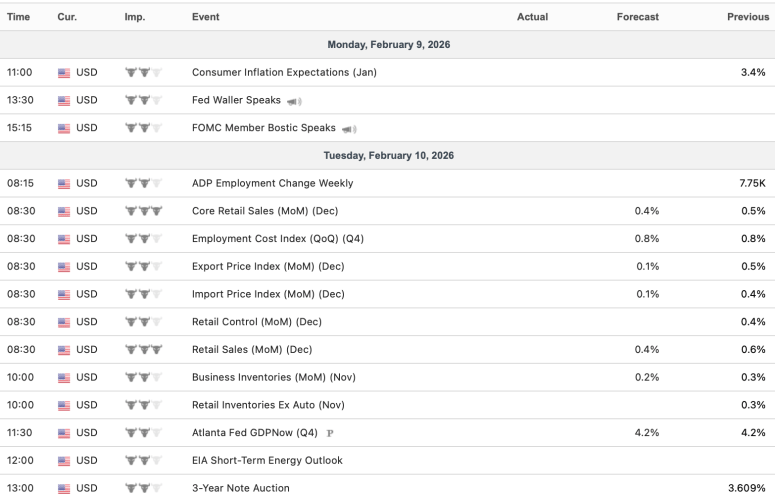This screenshot has height=496, width=775.
Task: Select the Tuesday, February 10, 2026 date row
Action: click(x=387, y=156)
